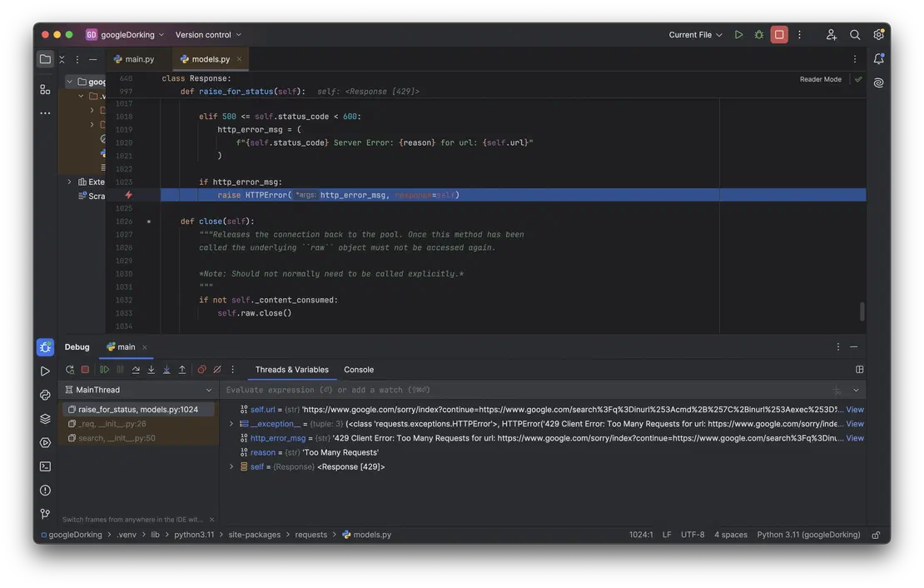Open Python Packages layers icon
Image resolution: width=924 pixels, height=588 pixels.
[x=45, y=419]
